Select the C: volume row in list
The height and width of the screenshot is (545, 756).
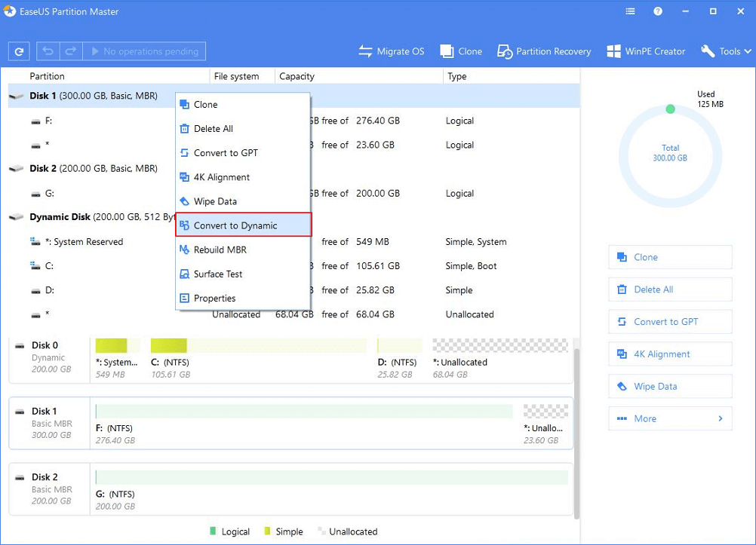[x=294, y=266]
